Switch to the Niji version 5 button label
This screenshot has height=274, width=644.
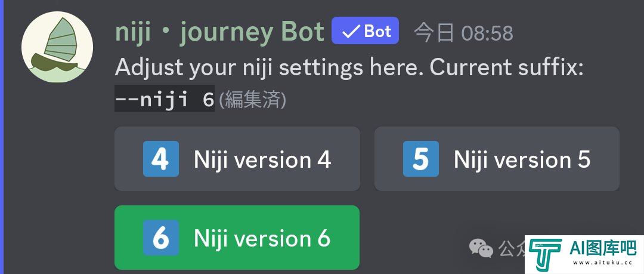(522, 159)
